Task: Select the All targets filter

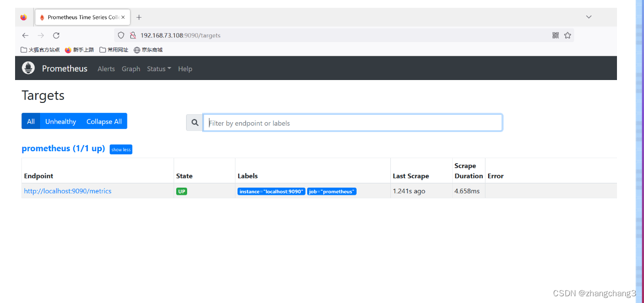Action: pos(31,121)
